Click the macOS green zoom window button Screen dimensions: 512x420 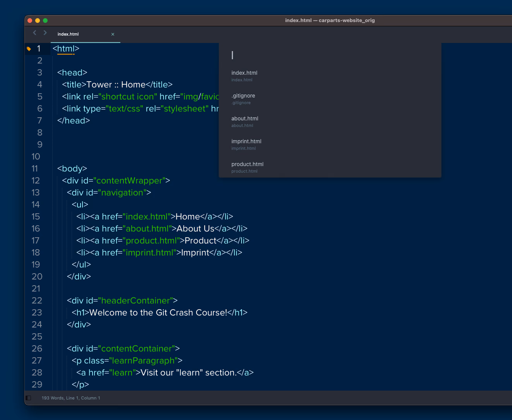(45, 21)
